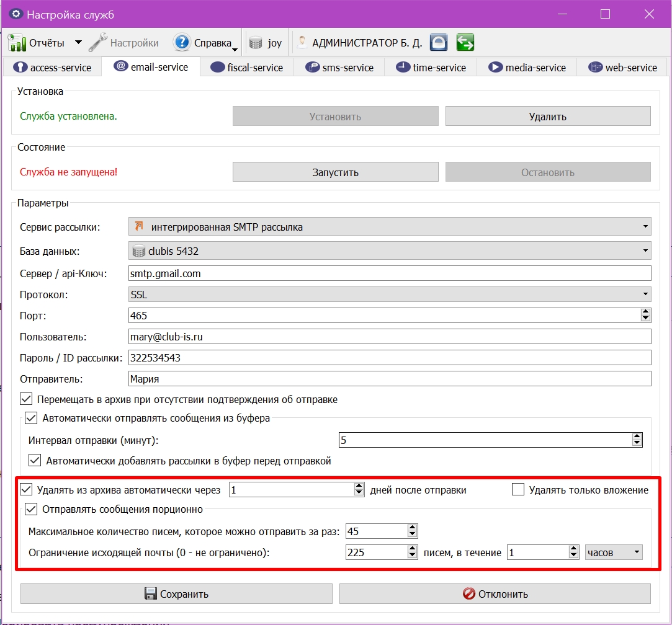Click the 225 outgoing limit spinner arrows
Image resolution: width=672 pixels, height=625 pixels.
click(x=412, y=552)
